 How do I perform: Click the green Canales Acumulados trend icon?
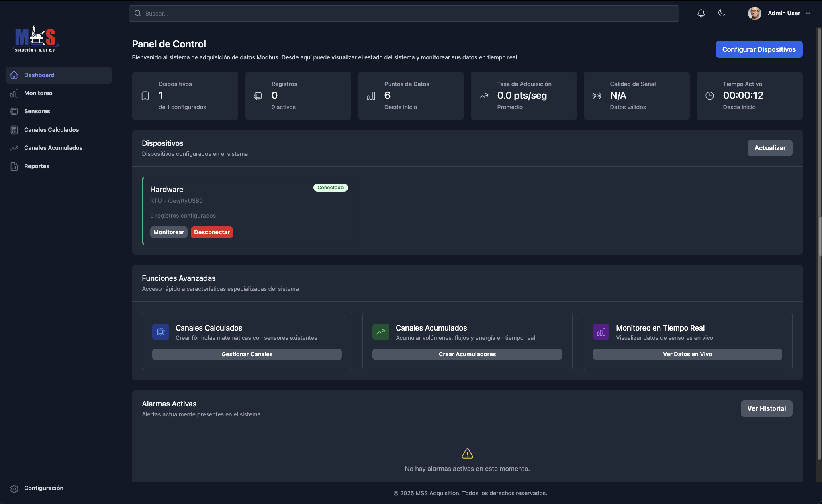click(x=380, y=332)
